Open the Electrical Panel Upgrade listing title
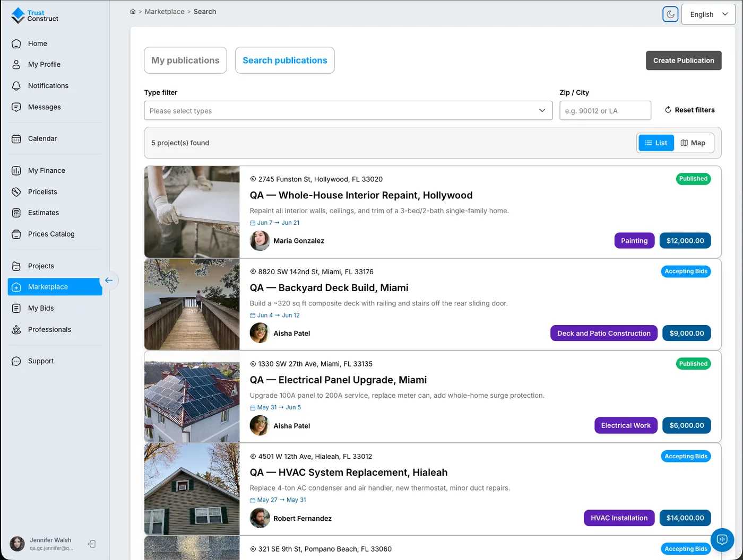743x560 pixels. coord(338,380)
